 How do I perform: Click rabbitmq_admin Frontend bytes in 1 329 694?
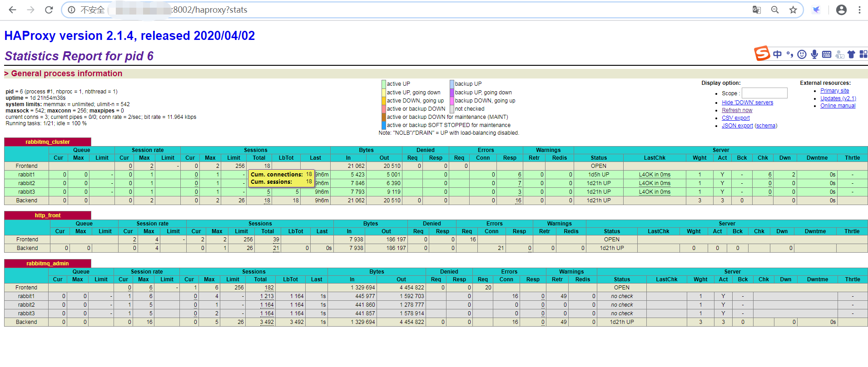coord(362,288)
